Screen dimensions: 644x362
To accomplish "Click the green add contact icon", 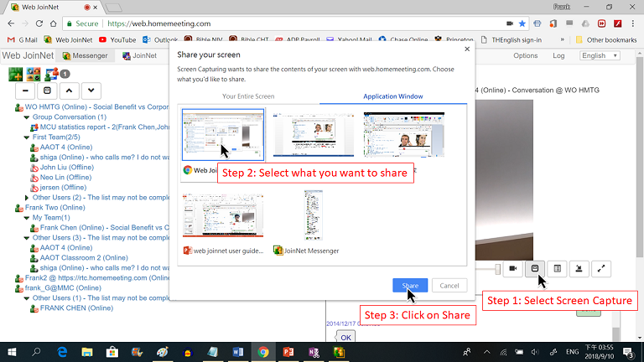I will coord(15,73).
